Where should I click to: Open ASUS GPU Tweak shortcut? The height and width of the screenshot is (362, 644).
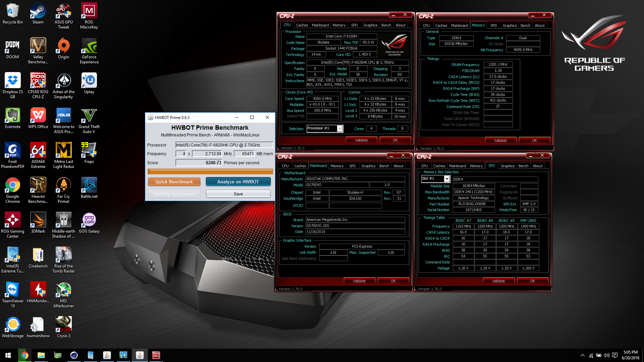(x=63, y=16)
